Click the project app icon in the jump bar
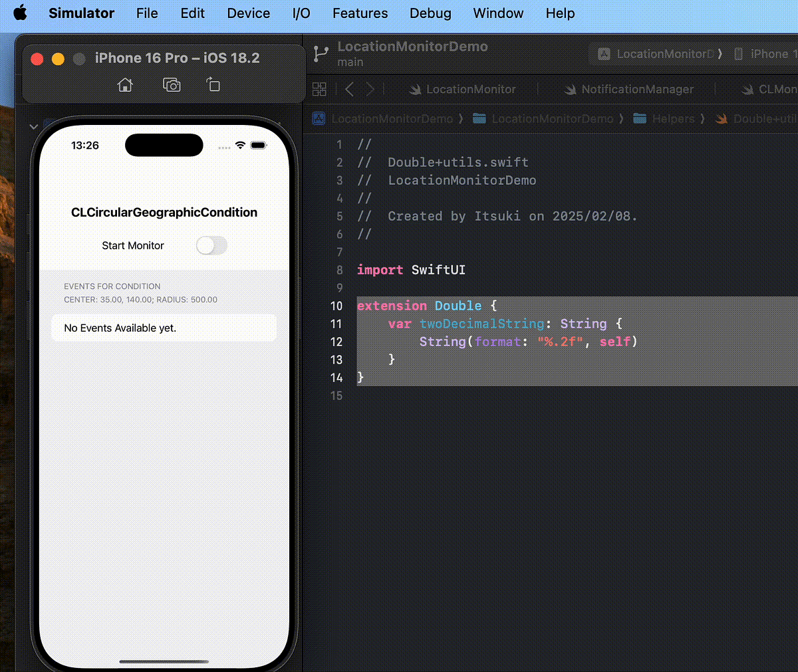Viewport: 798px width, 672px height. coord(319,118)
